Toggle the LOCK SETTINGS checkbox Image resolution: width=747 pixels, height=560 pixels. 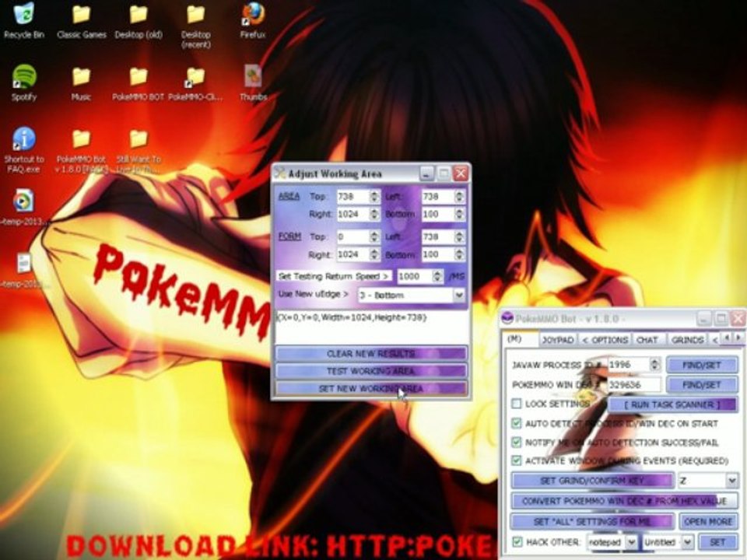[517, 404]
